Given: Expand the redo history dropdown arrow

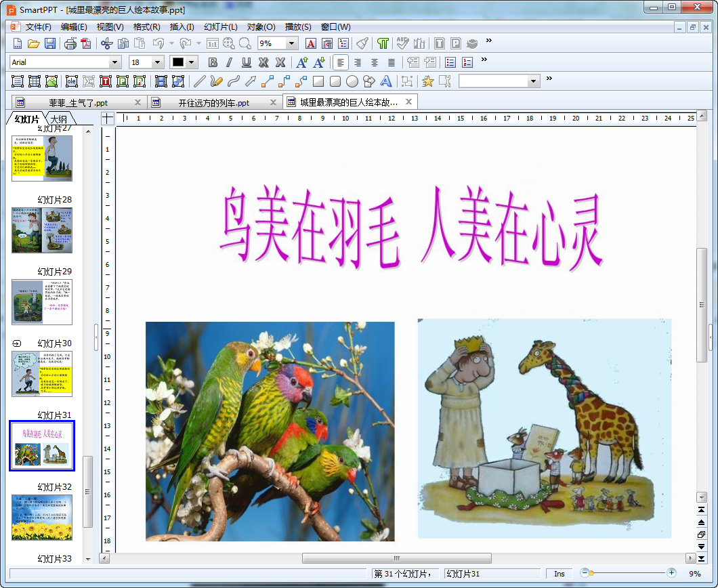Looking at the screenshot, I should click(198, 43).
